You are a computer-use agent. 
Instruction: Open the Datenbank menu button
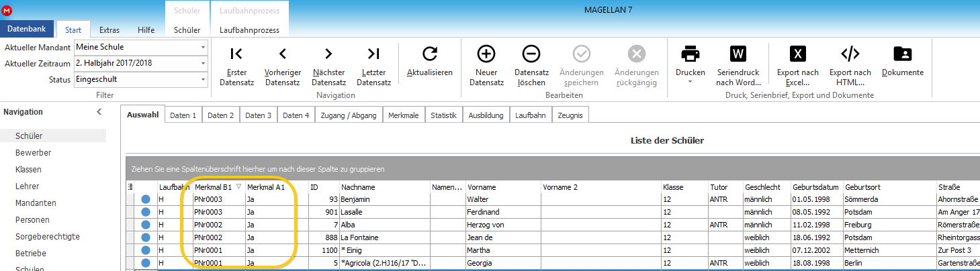[27, 29]
